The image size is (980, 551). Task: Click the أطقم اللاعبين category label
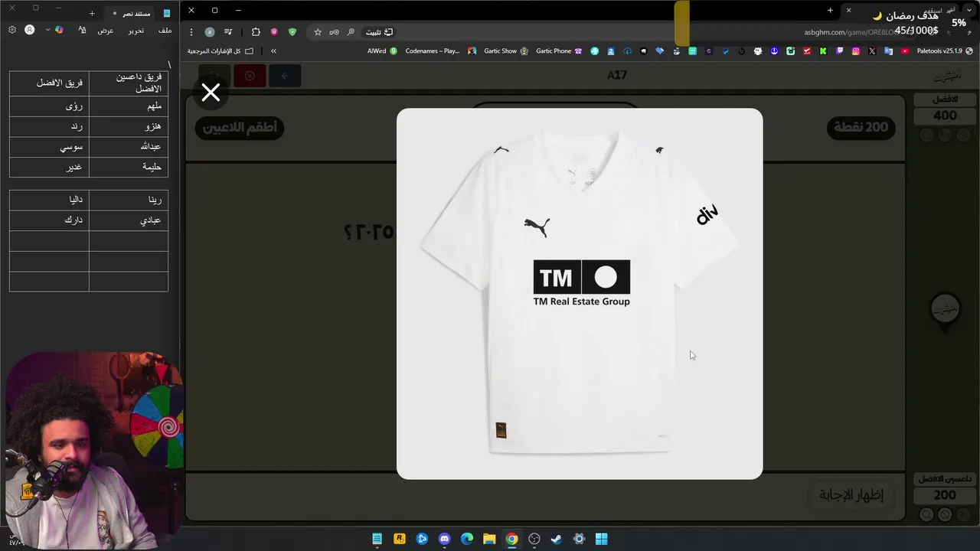click(240, 127)
